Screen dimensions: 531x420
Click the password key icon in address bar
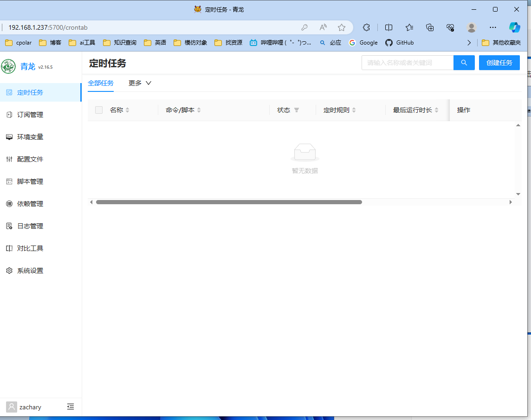304,27
